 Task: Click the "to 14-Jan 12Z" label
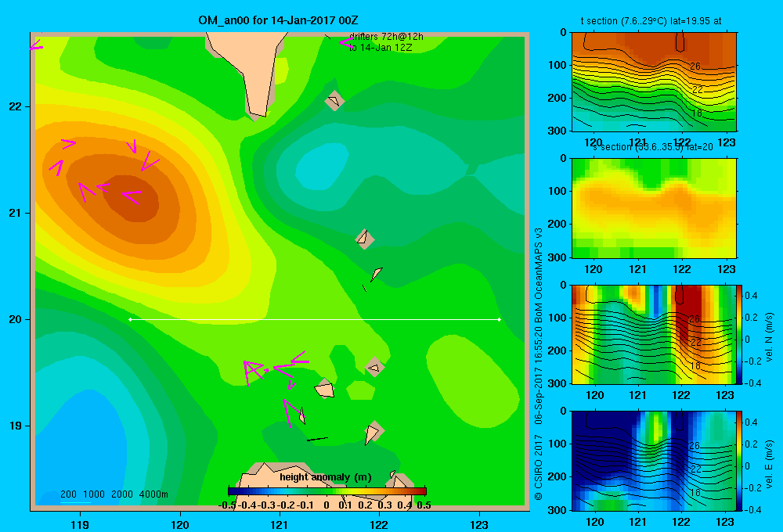[x=380, y=48]
